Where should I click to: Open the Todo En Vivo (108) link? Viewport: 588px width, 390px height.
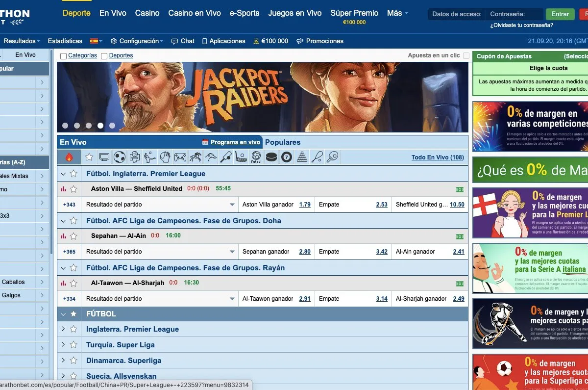coord(438,157)
